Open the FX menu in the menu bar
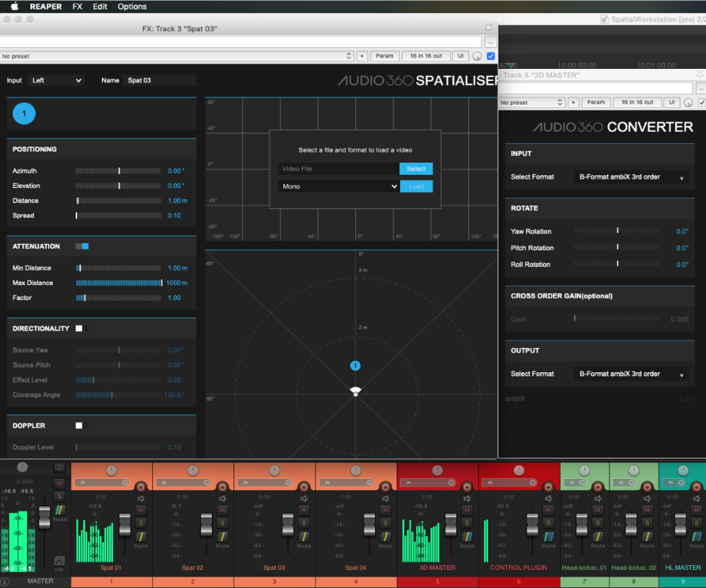This screenshot has height=588, width=706. click(77, 6)
